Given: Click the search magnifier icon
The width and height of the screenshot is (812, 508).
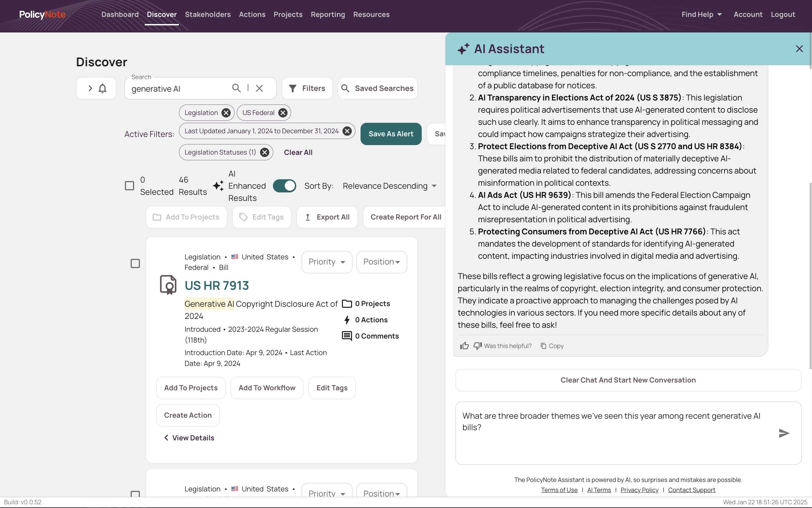Looking at the screenshot, I should coord(236,88).
